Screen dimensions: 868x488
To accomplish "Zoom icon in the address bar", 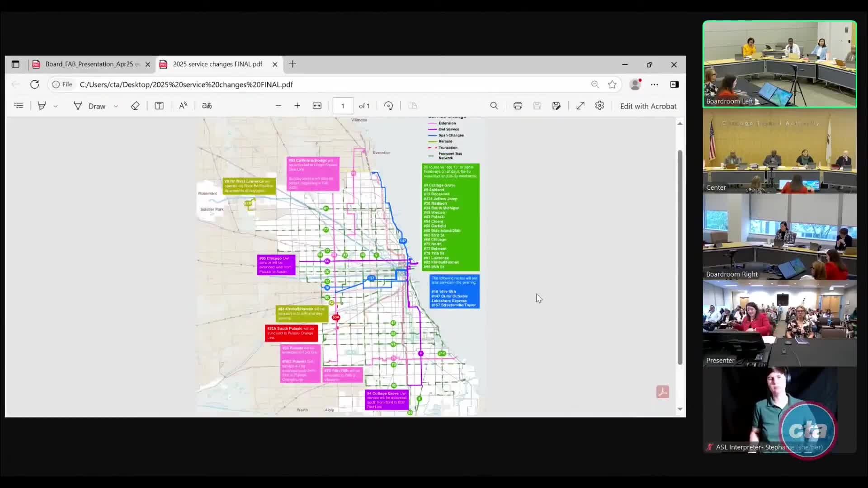I will pyautogui.click(x=595, y=84).
